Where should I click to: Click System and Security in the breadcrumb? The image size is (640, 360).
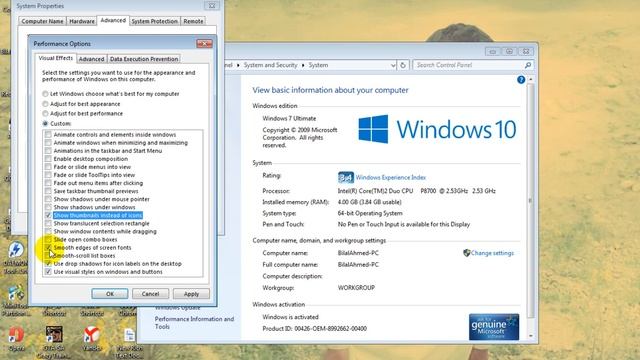click(x=270, y=65)
